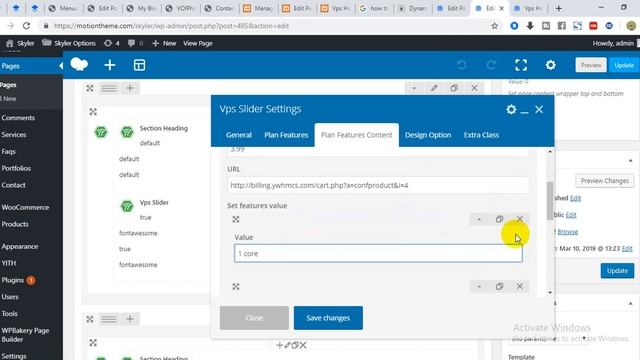Toggle top row dropdown arrow
Image resolution: width=640 pixels, height=360 pixels.
pyautogui.click(x=414, y=88)
